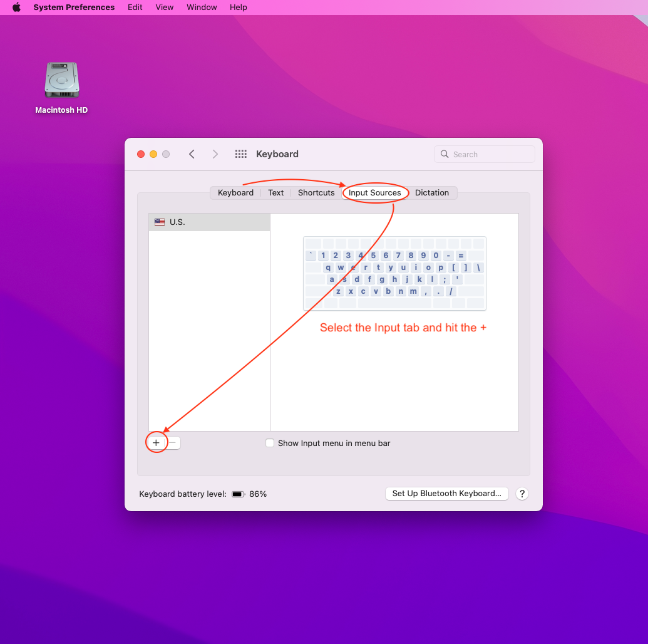
Task: Open the Help menu
Action: point(238,7)
